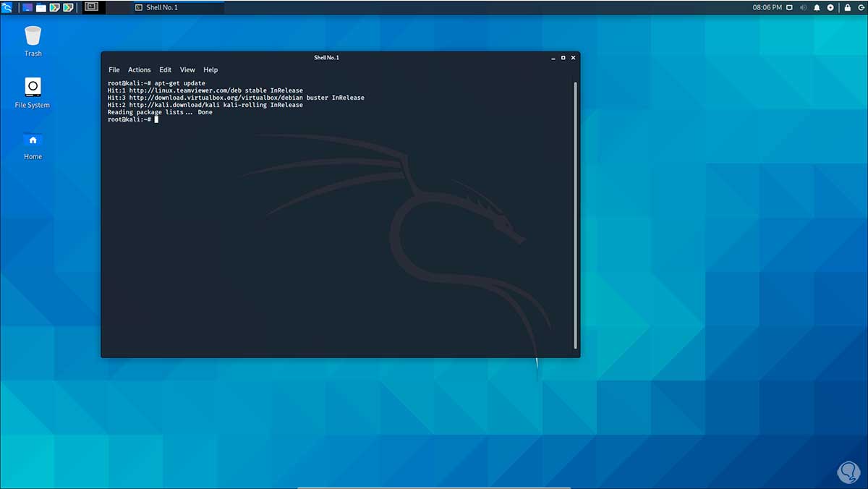The image size is (868, 489).
Task: Click the log out panel icon
Action: tap(860, 7)
